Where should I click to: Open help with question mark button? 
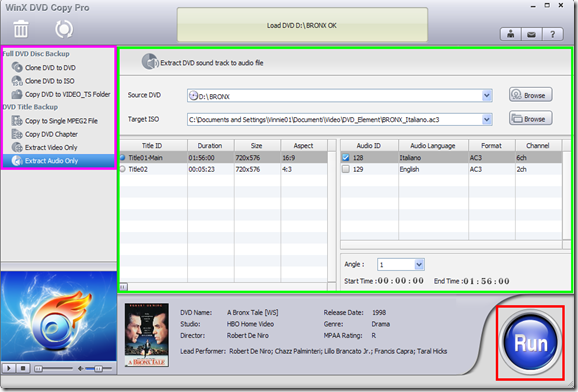click(x=552, y=34)
